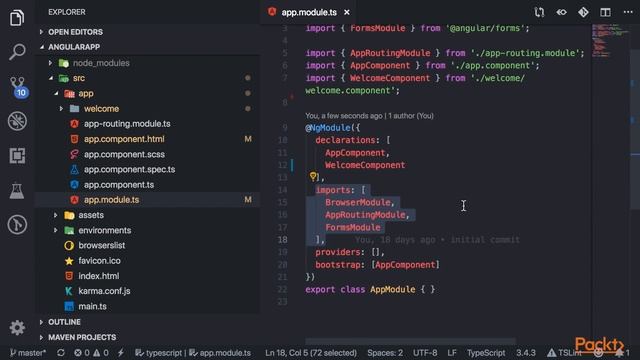This screenshot has height=360, width=640.
Task: Select language mode TypeScript
Action: 486,353
